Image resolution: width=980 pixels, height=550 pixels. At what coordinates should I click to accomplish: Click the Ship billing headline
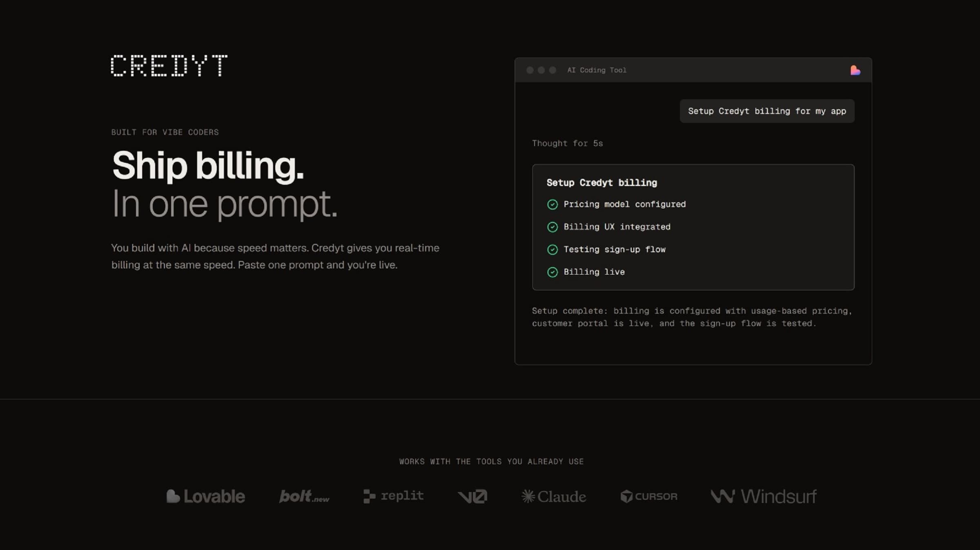(x=208, y=165)
